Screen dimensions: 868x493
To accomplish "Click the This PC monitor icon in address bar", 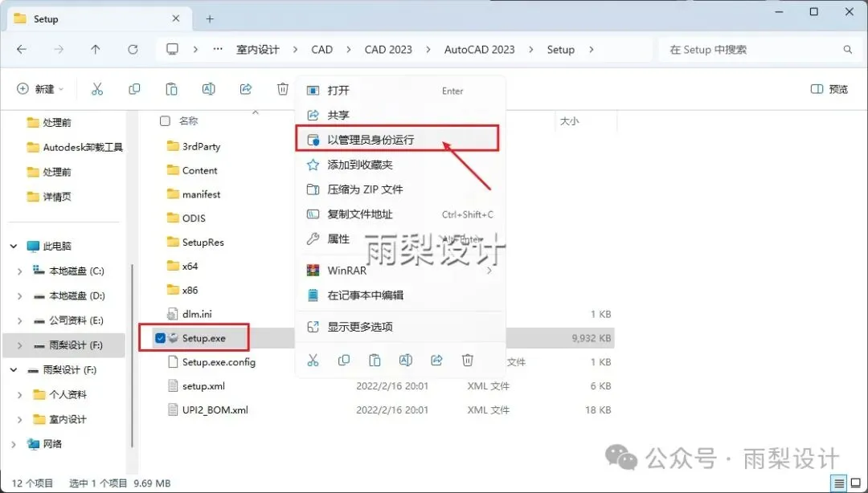I will 173,50.
